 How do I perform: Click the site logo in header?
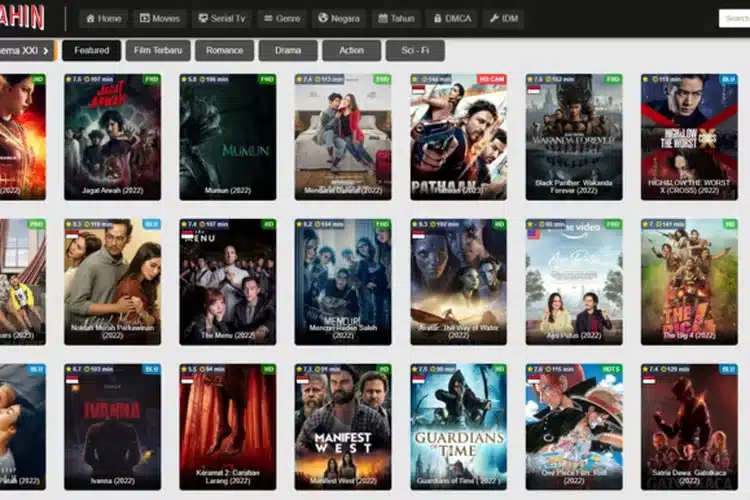pyautogui.click(x=22, y=18)
